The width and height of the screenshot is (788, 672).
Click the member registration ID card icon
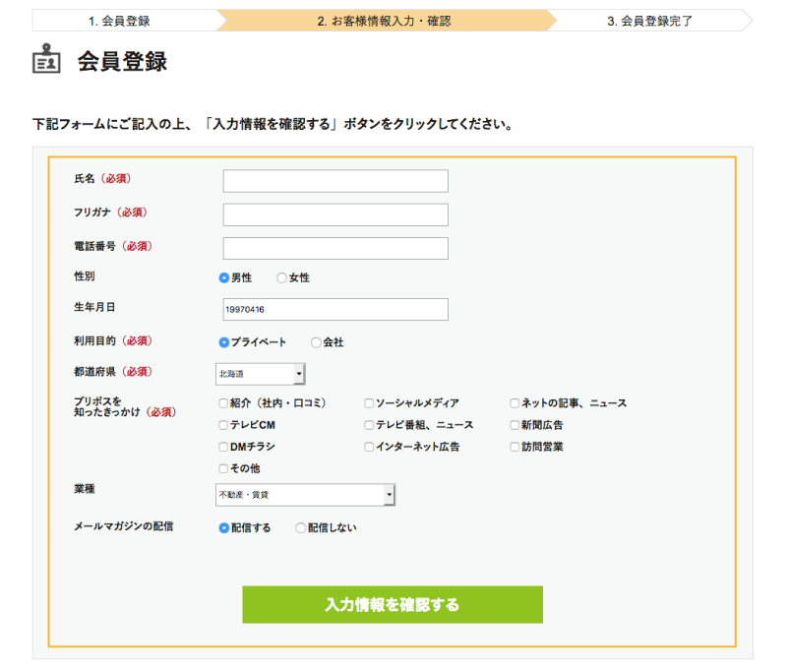click(46, 61)
